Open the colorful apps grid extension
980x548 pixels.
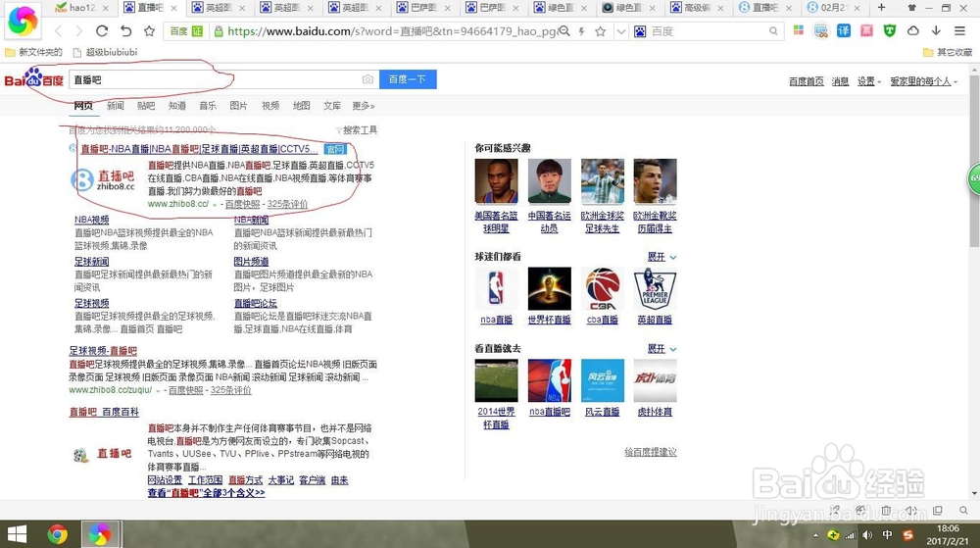[x=798, y=30]
